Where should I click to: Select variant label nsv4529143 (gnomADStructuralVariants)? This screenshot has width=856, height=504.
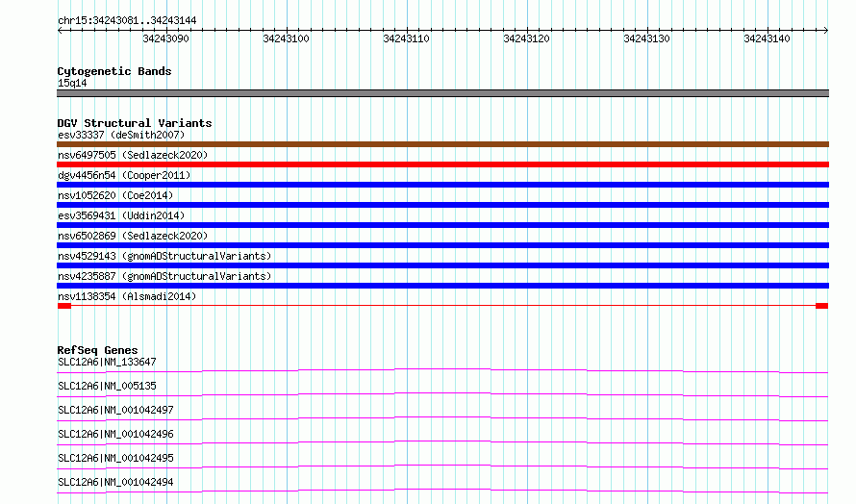[x=164, y=256]
